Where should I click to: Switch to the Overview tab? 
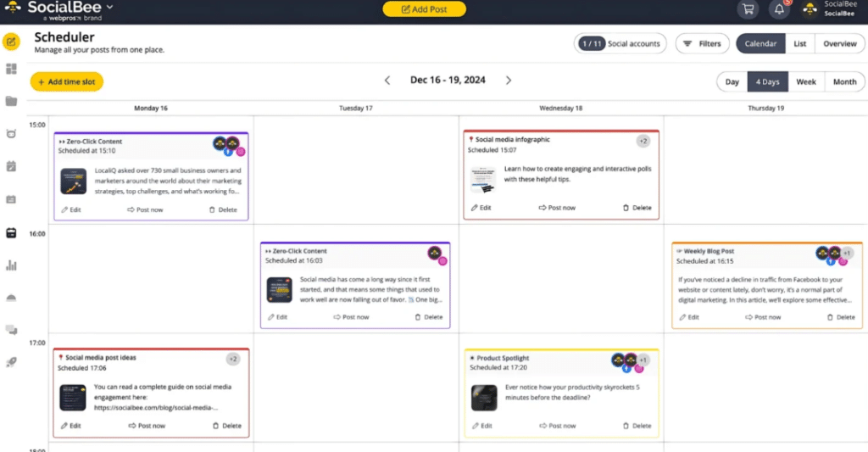tap(839, 44)
